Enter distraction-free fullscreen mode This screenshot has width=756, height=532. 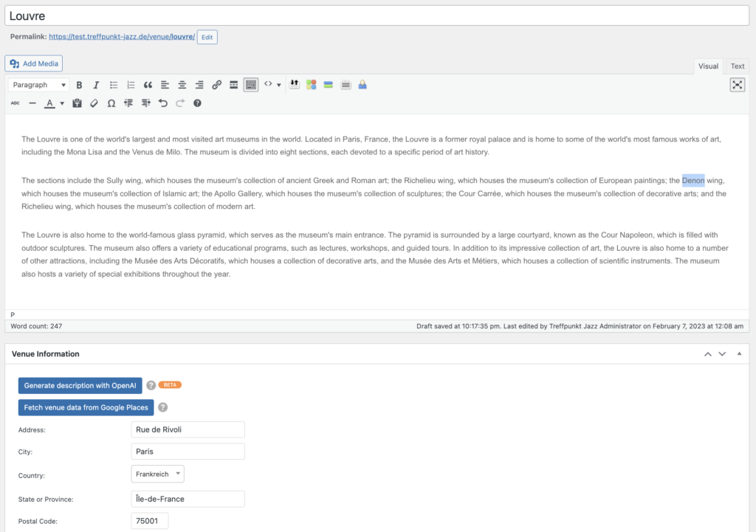coord(737,84)
